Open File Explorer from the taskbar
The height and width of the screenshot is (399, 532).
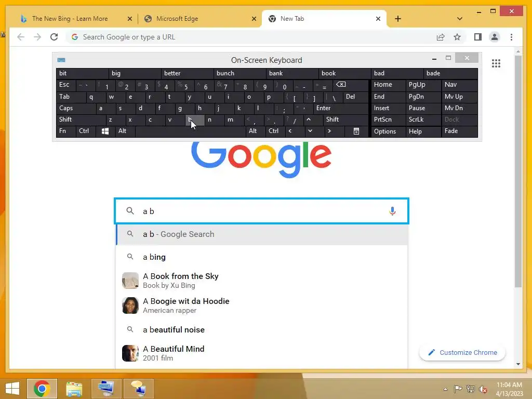[74, 389]
